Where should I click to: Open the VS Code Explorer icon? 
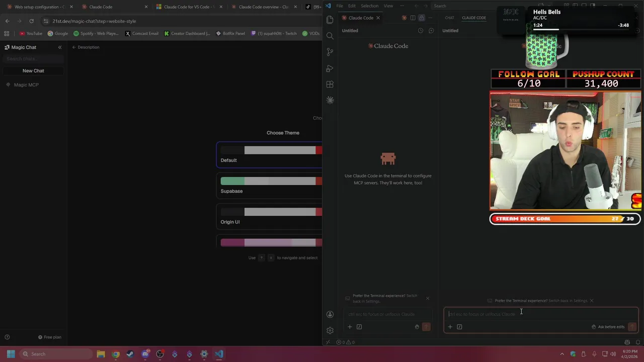pos(330,20)
